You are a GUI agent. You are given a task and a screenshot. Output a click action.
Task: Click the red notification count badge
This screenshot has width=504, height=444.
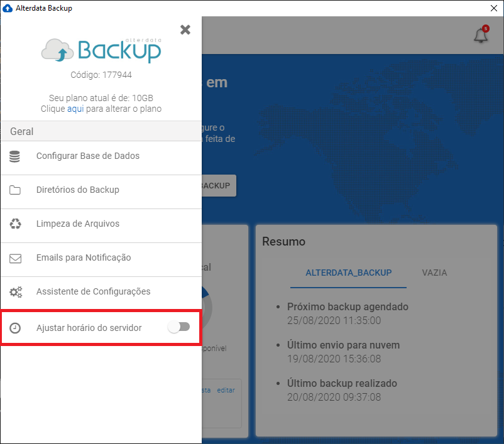(x=486, y=29)
